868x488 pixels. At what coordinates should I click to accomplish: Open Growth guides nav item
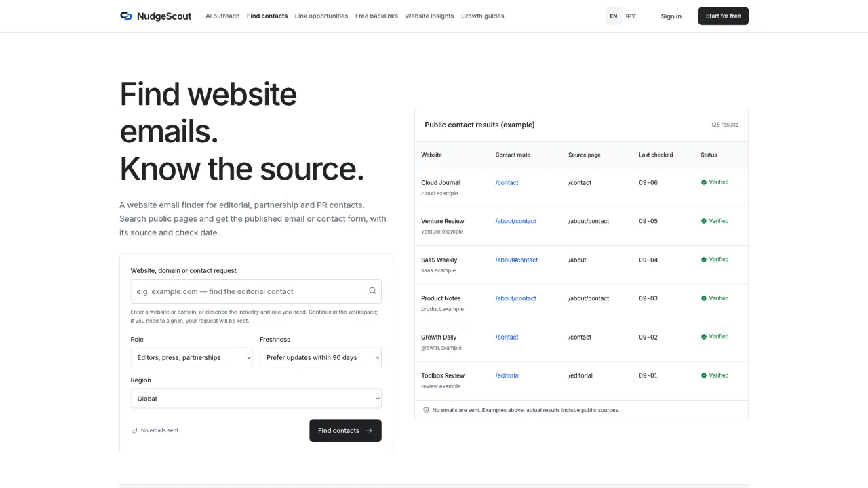tap(483, 16)
